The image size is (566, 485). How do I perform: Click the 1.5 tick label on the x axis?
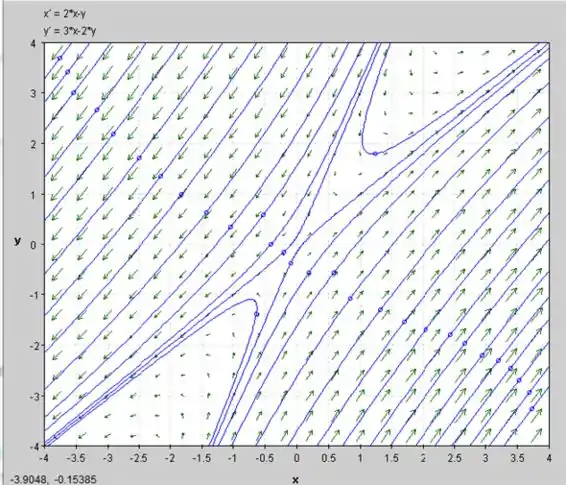[391, 459]
